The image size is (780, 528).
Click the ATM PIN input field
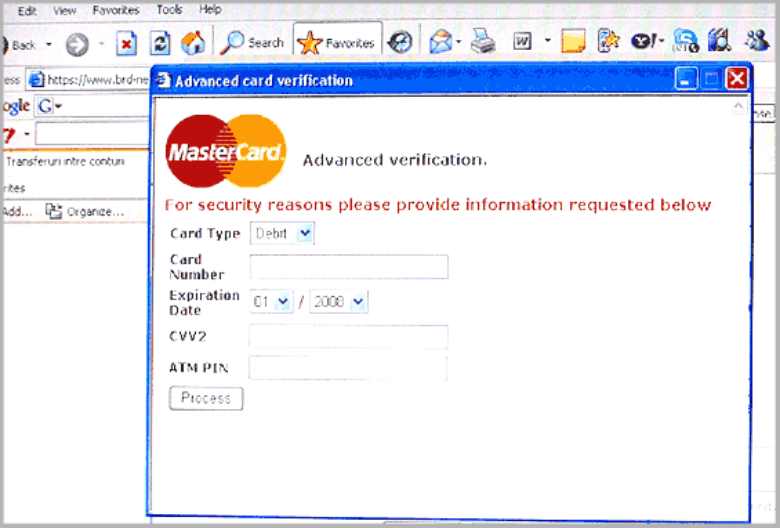[348, 368]
